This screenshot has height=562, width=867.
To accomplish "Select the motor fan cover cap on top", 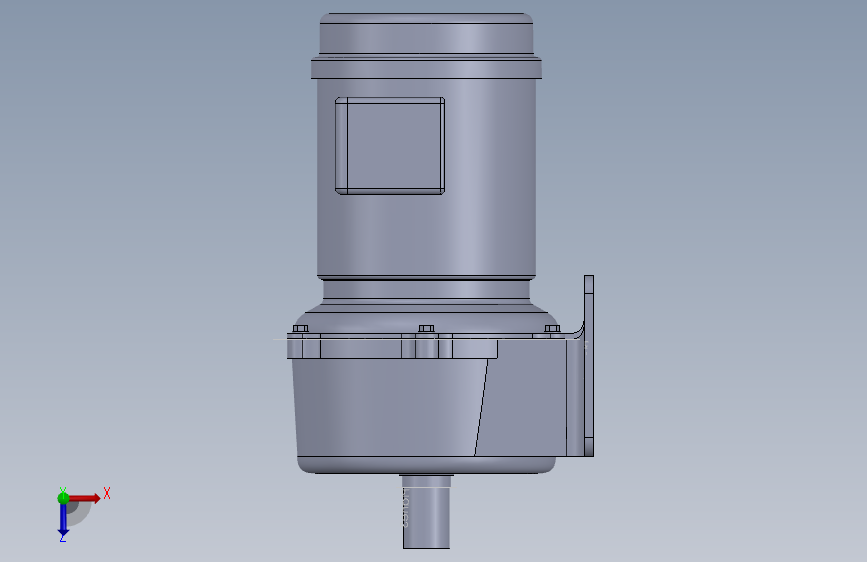I will click(426, 33).
